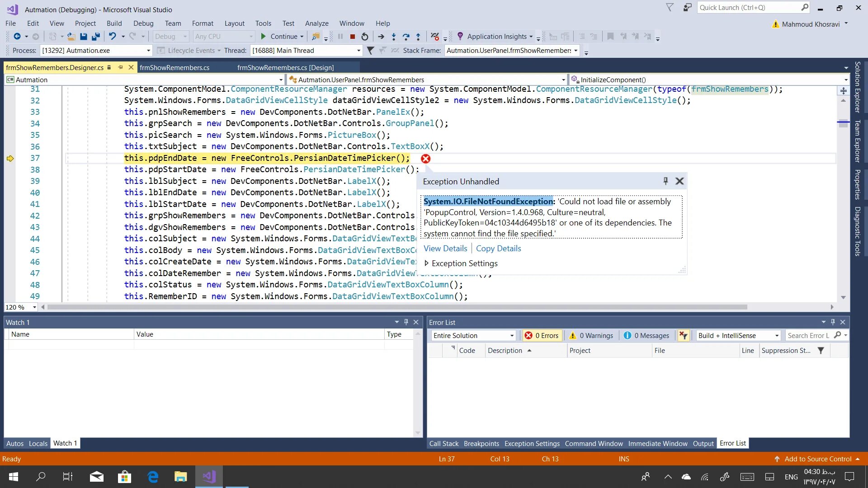Switch to frmShowRemembers.cs [Design] tab
The image size is (868, 488).
[x=285, y=68]
